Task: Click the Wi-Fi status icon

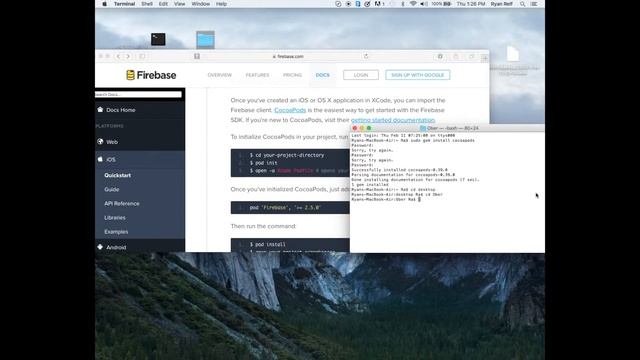Action: tap(413, 4)
